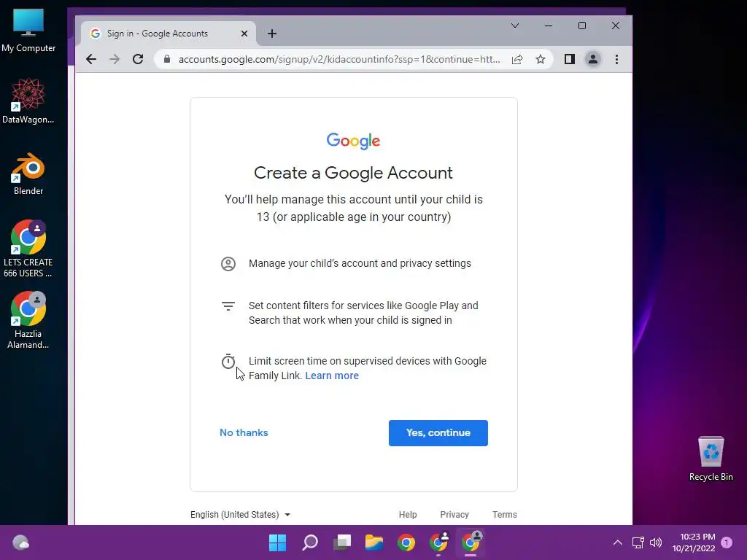Screen dimensions: 747x560
Task: Bookmark this page with the star icon
Action: tap(541, 59)
